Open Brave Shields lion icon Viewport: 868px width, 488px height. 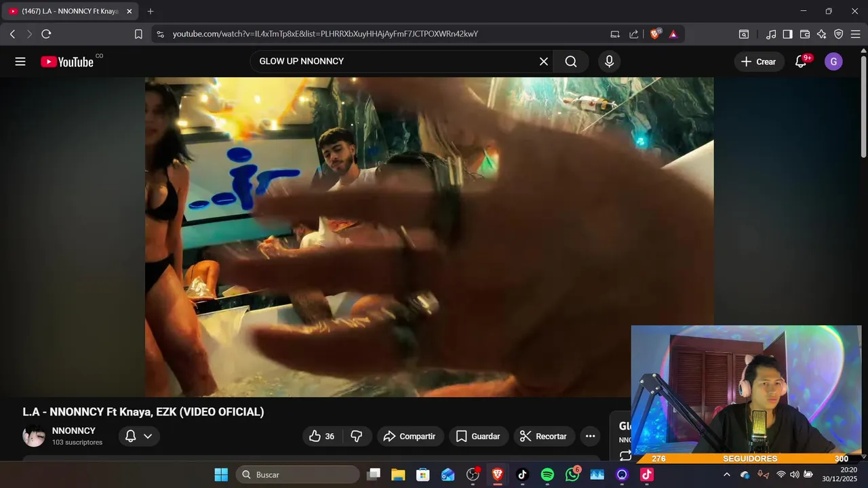655,34
